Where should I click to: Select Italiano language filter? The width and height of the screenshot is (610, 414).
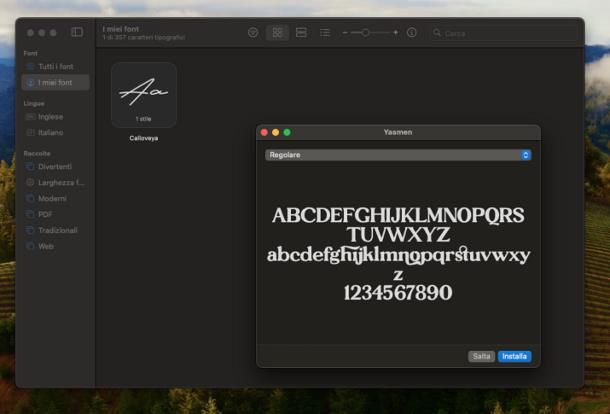click(x=56, y=133)
